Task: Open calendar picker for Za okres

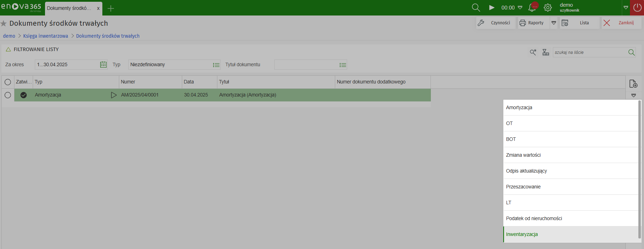Action: pyautogui.click(x=103, y=64)
